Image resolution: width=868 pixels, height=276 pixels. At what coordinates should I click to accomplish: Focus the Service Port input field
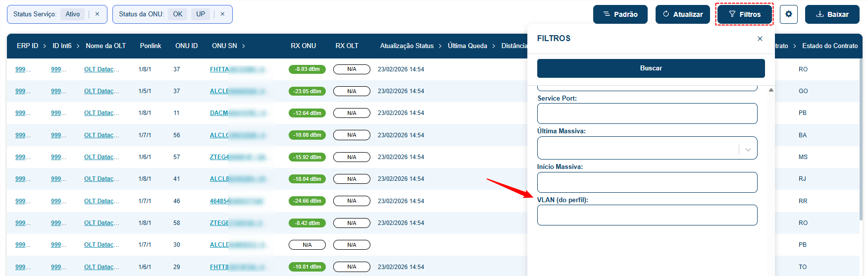(647, 113)
